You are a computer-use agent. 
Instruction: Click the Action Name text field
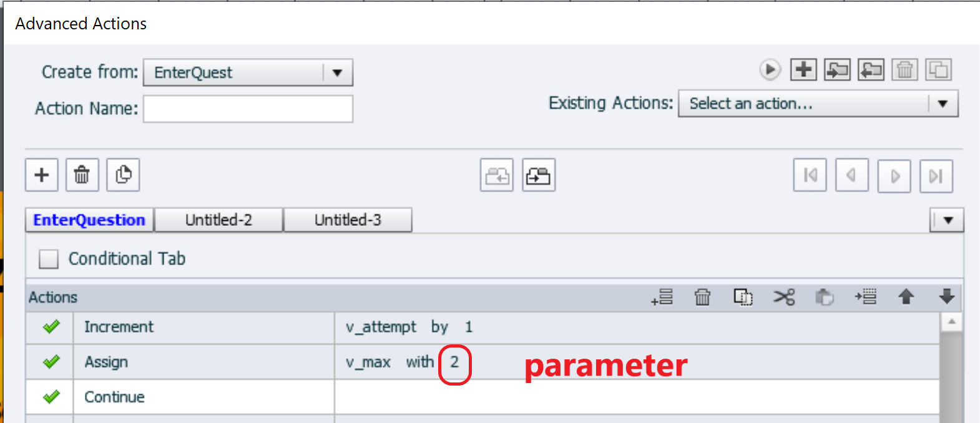pyautogui.click(x=248, y=109)
